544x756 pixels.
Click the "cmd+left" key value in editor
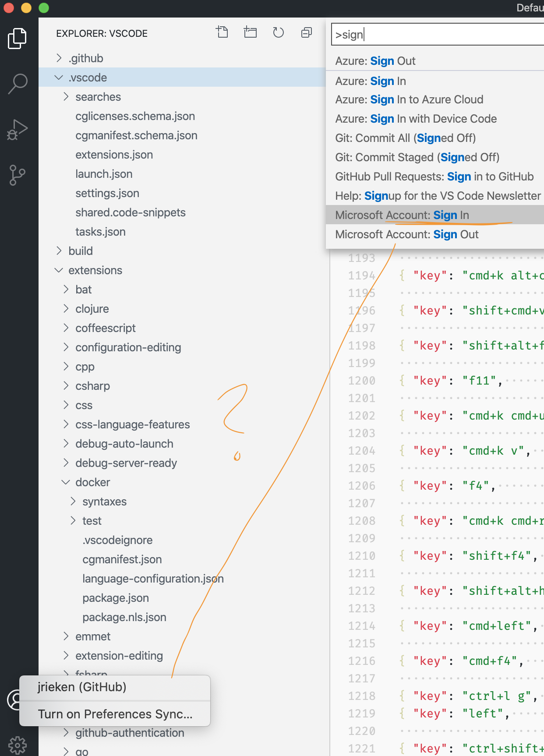tap(497, 626)
